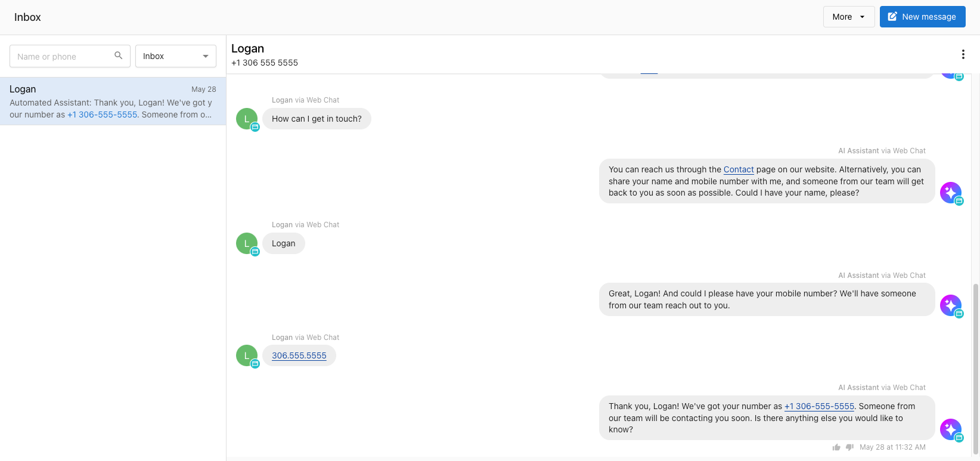Click the thumbs up feedback icon
The image size is (980, 461).
pyautogui.click(x=836, y=447)
